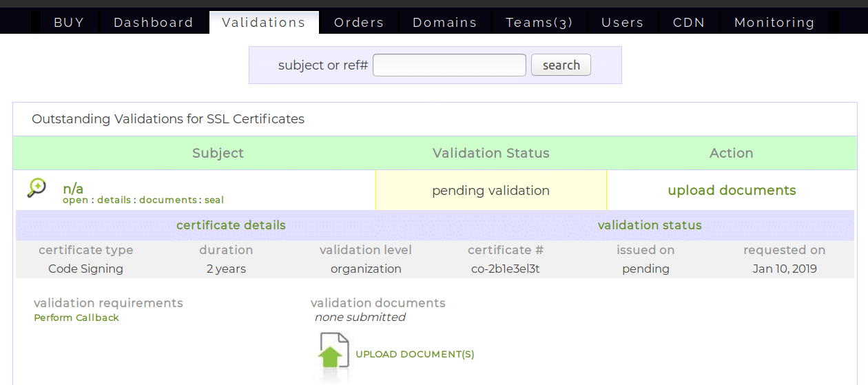Click the documents link under n/a
The image size is (868, 385).
(167, 200)
